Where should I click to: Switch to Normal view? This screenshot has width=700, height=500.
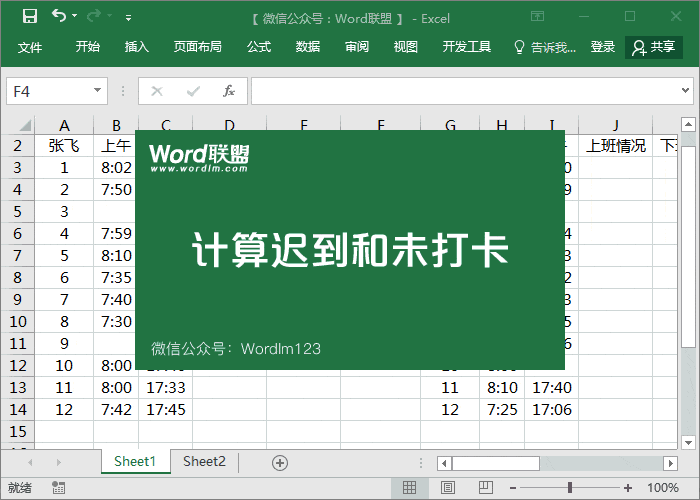[409, 488]
